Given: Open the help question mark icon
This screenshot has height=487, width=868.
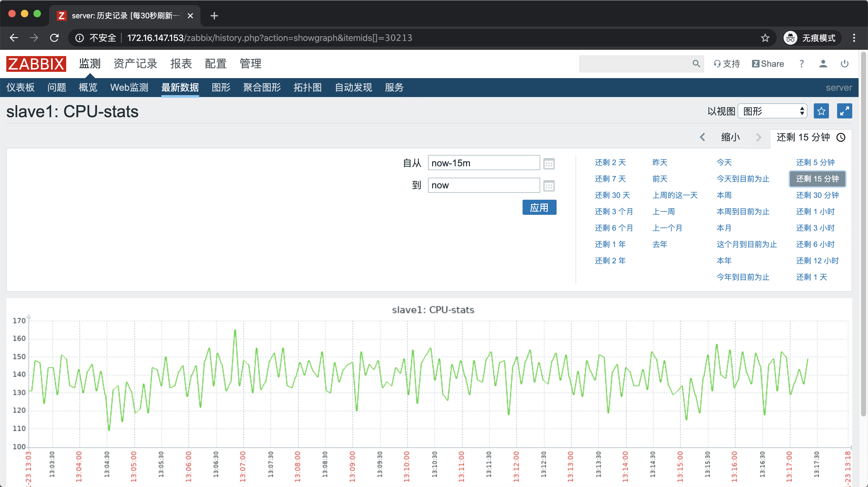Looking at the screenshot, I should pyautogui.click(x=801, y=64).
